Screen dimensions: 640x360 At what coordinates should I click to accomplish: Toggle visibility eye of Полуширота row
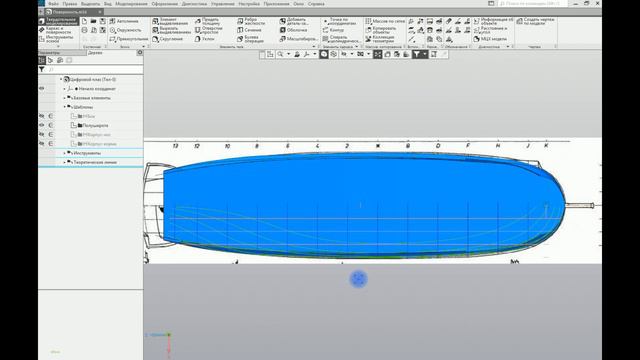tap(42, 125)
